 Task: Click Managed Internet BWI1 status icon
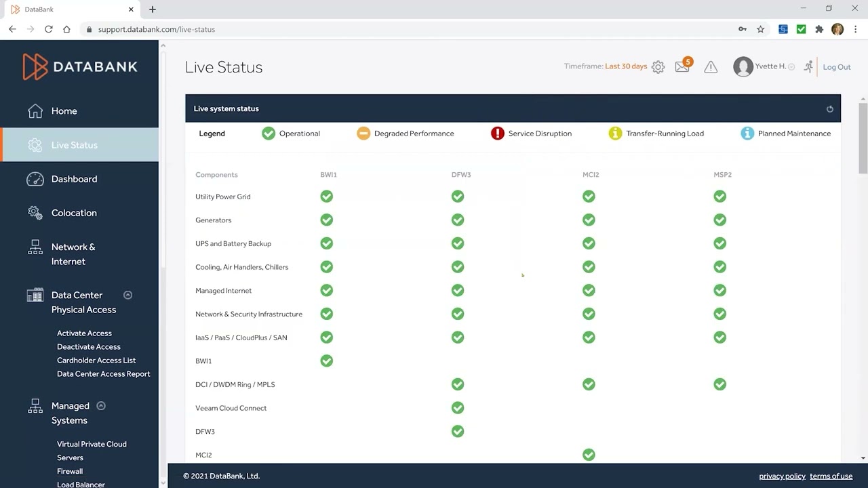(327, 291)
